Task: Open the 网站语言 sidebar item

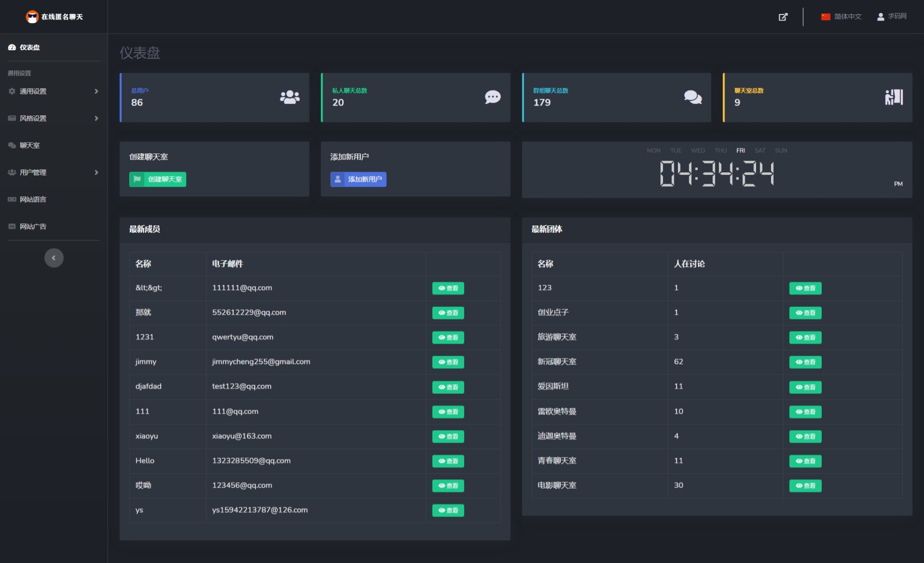Action: click(x=33, y=200)
